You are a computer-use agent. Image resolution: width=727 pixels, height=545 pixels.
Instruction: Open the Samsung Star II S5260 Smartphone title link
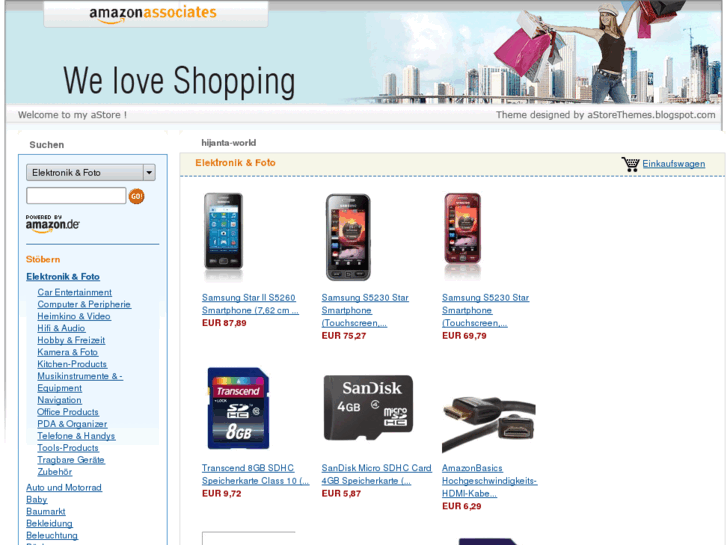250,304
